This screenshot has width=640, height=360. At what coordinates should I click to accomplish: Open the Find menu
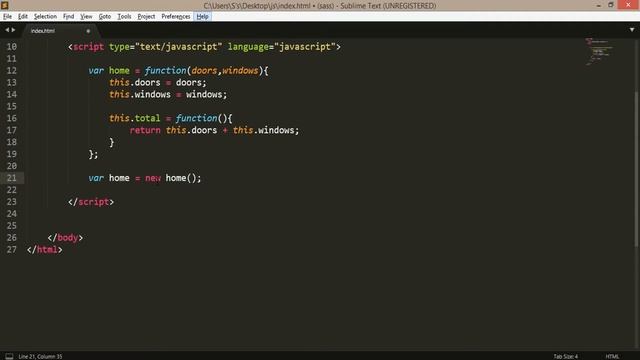click(68, 16)
